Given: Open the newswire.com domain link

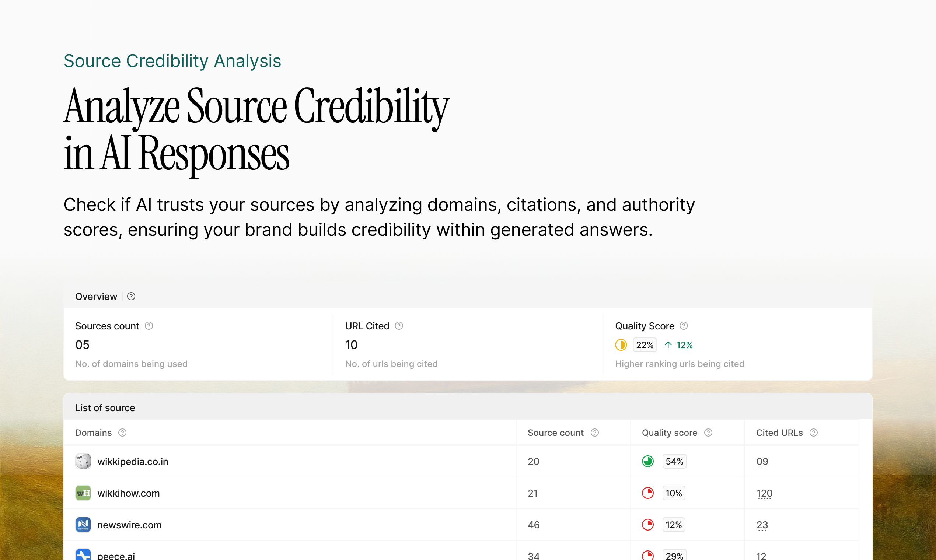Looking at the screenshot, I should pyautogui.click(x=129, y=525).
